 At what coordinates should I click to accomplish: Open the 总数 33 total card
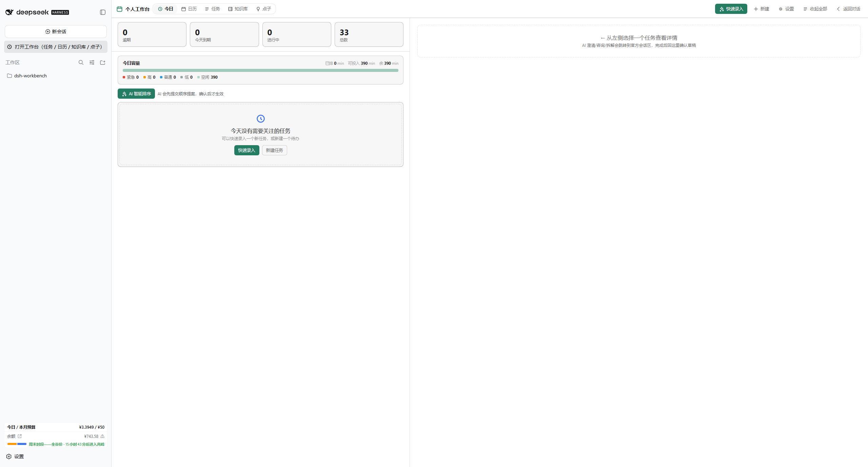(369, 34)
